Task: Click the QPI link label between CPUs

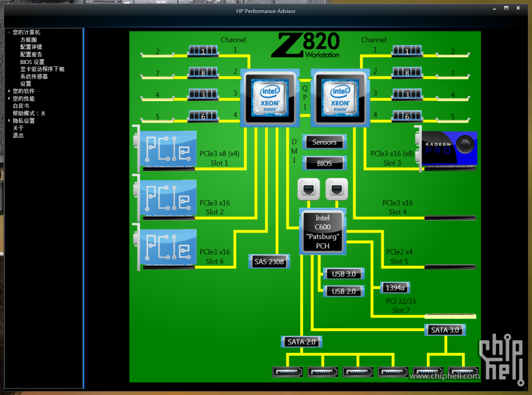Action: click(305, 98)
